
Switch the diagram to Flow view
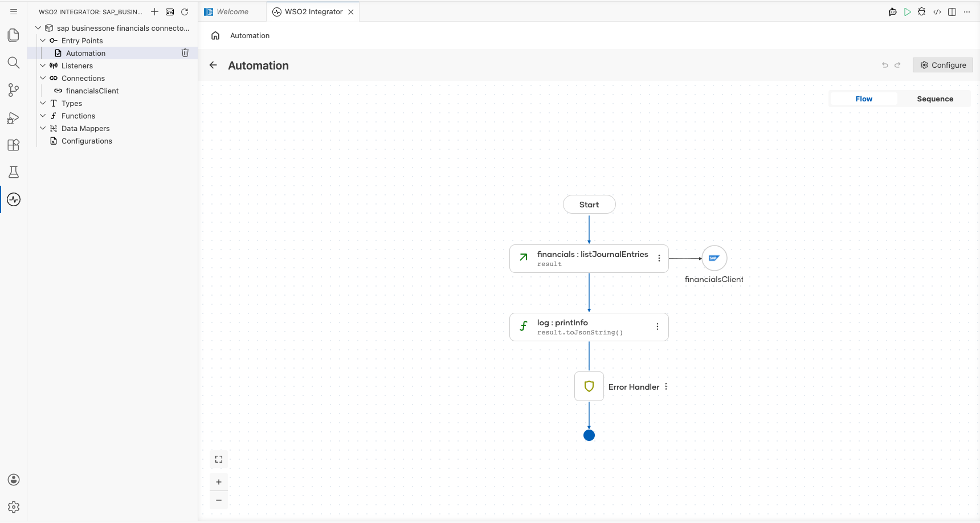tap(864, 99)
